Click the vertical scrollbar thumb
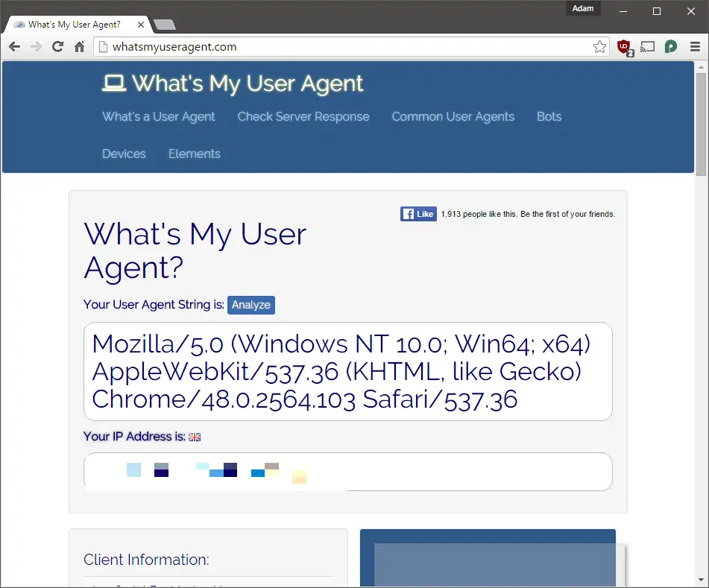709x588 pixels. coord(701,124)
